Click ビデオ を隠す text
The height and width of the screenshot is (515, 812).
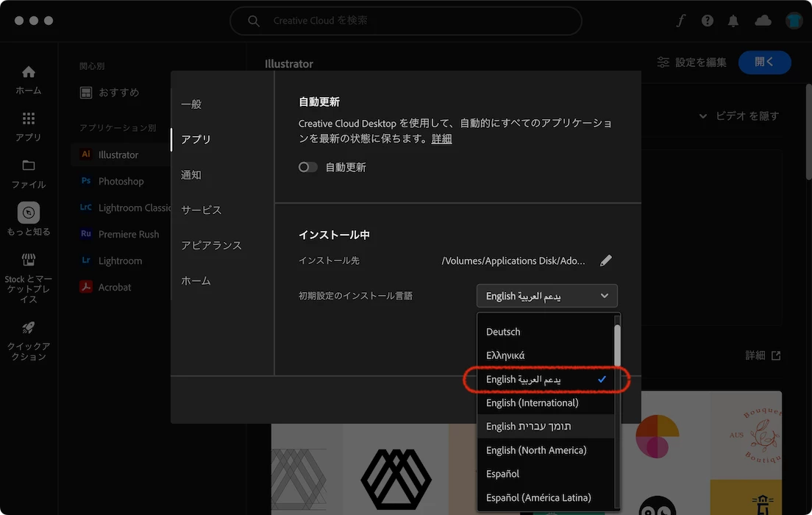click(747, 116)
